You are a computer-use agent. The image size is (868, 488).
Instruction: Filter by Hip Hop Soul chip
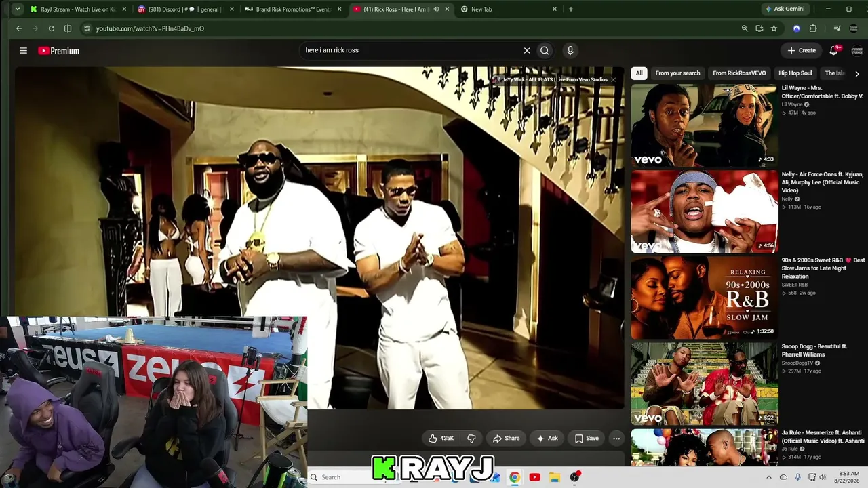tap(795, 73)
